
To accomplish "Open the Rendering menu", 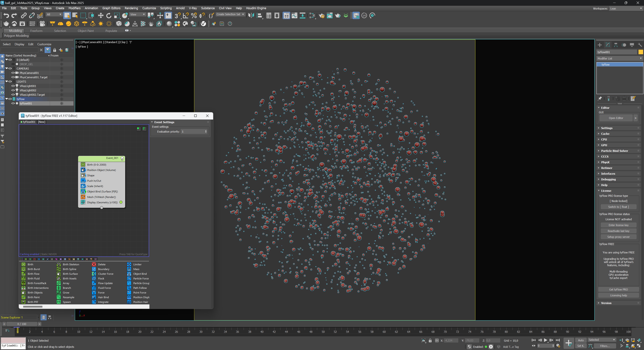I will pyautogui.click(x=131, y=8).
